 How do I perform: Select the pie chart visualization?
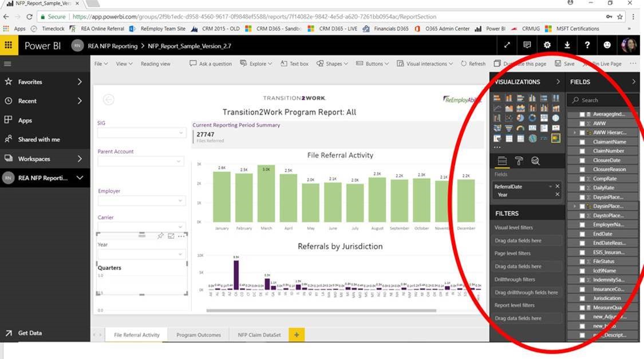click(520, 118)
